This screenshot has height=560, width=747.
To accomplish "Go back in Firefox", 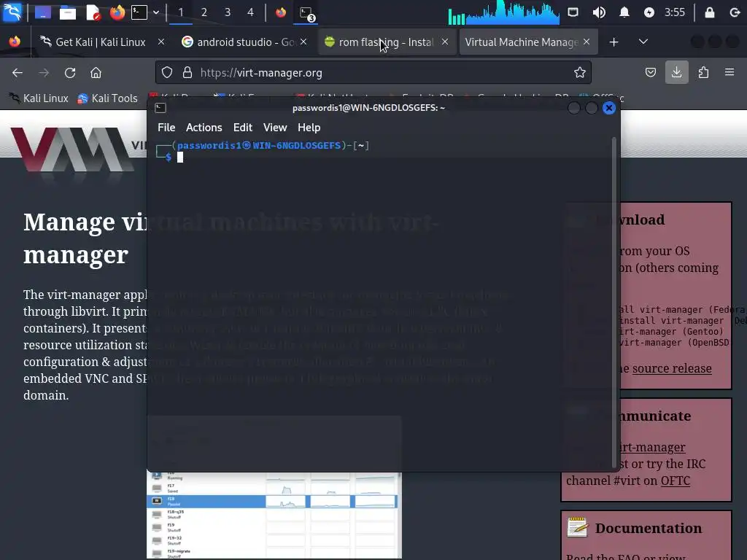I will pos(18,72).
